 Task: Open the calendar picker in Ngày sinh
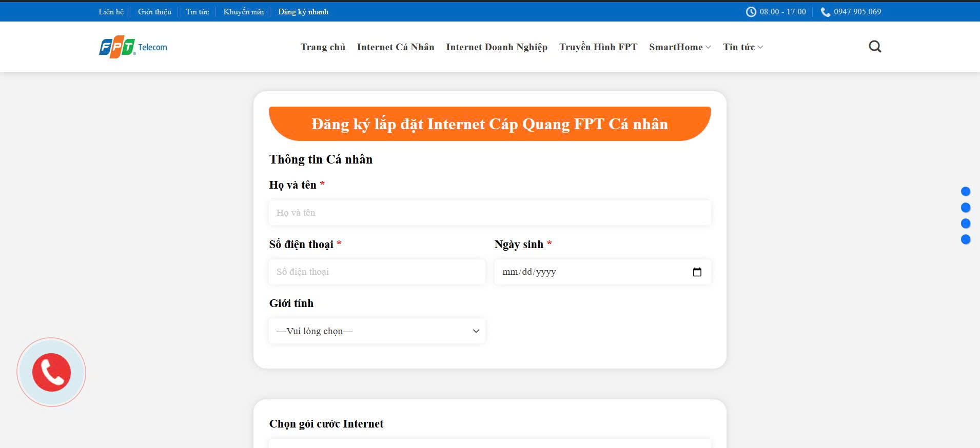[697, 272]
